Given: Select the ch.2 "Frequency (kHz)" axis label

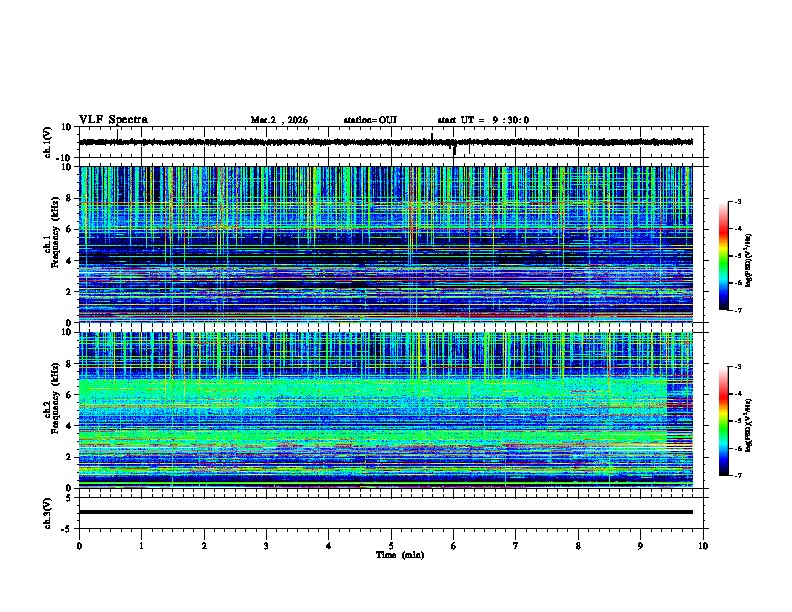Looking at the screenshot, I should click(56, 398).
